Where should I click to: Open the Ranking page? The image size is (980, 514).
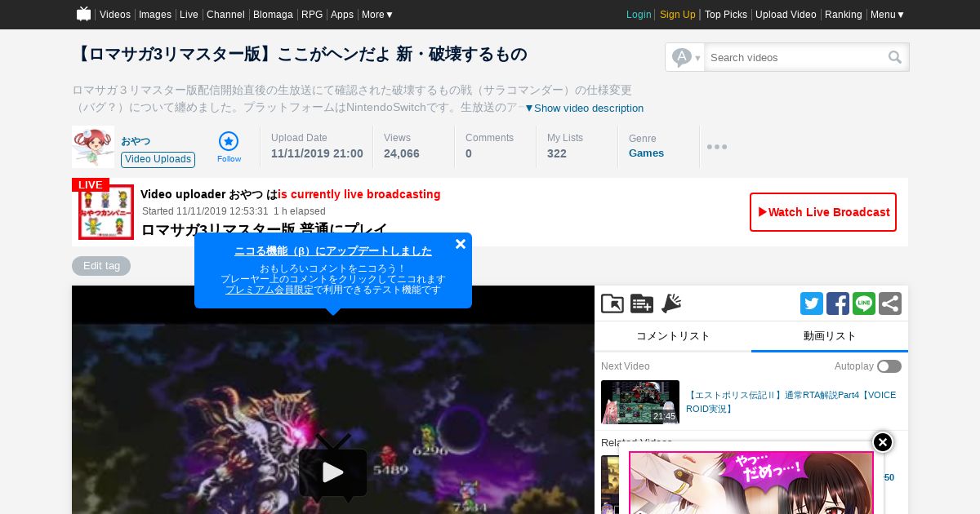[x=844, y=15]
